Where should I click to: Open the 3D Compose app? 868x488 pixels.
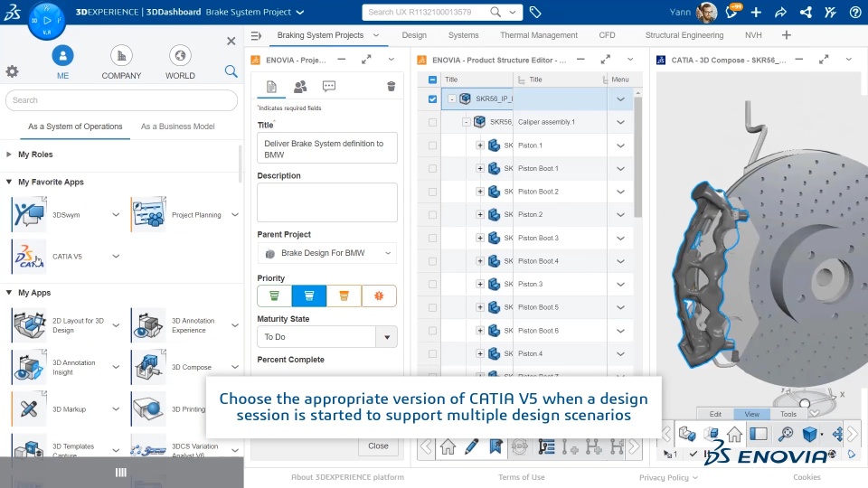[148, 367]
